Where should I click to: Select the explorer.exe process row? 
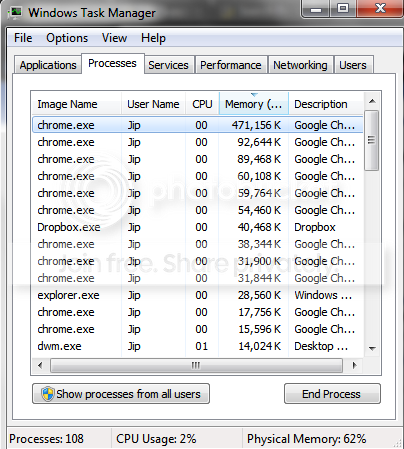click(197, 295)
